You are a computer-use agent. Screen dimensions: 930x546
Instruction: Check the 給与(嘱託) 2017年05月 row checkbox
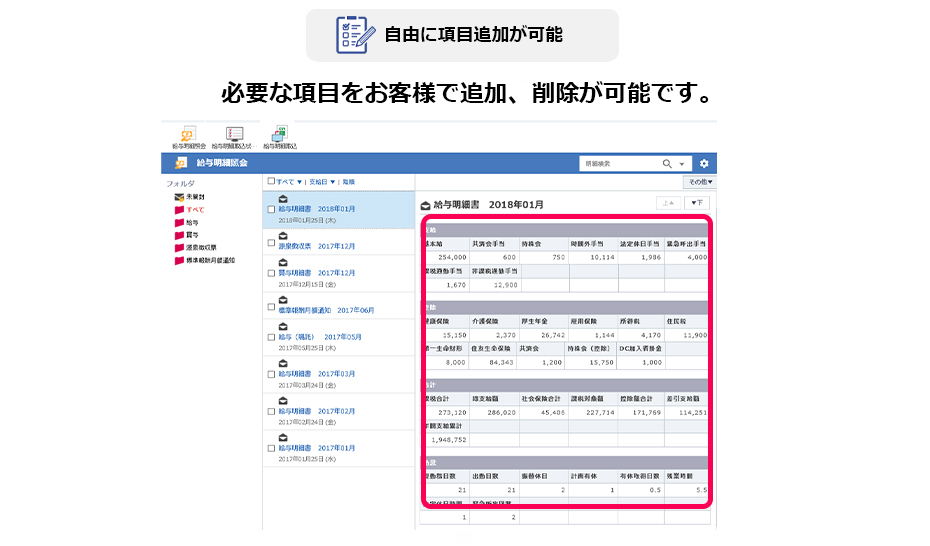click(271, 337)
